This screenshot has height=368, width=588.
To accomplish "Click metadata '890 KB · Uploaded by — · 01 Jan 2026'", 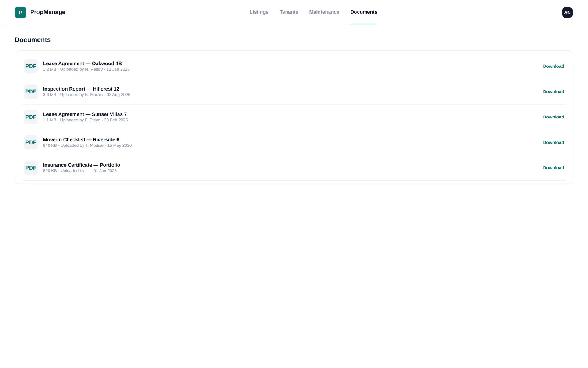I will 80,171.
